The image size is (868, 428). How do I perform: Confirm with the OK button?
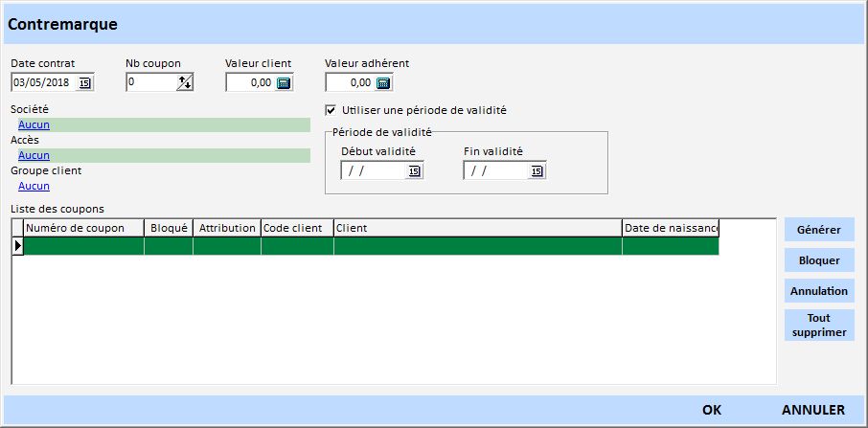click(x=711, y=410)
